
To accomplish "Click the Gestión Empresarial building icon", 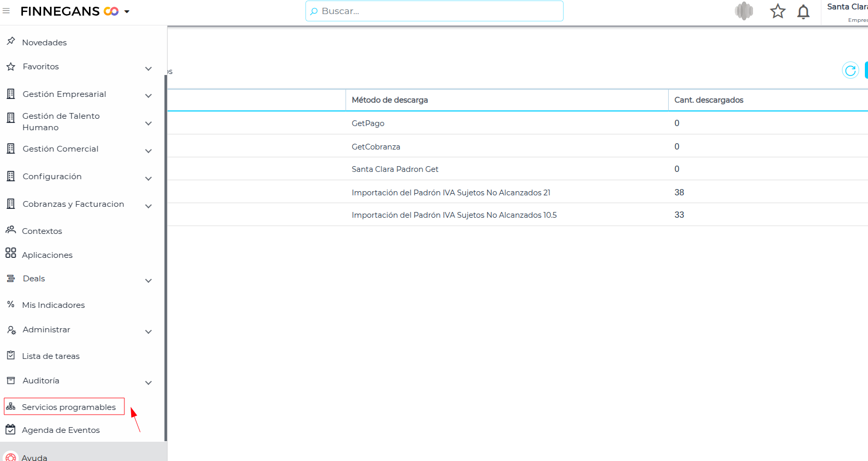I will click(10, 94).
